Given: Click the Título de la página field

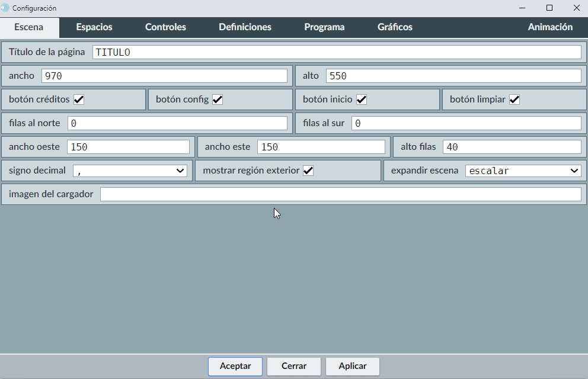Looking at the screenshot, I should pos(337,52).
